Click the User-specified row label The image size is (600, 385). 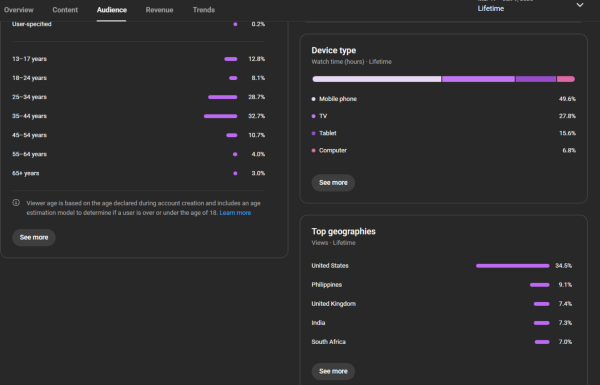pyautogui.click(x=32, y=24)
